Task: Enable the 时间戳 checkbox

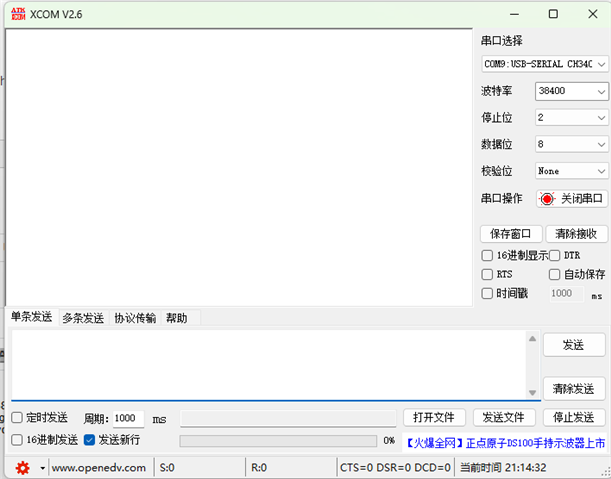Action: [487, 293]
